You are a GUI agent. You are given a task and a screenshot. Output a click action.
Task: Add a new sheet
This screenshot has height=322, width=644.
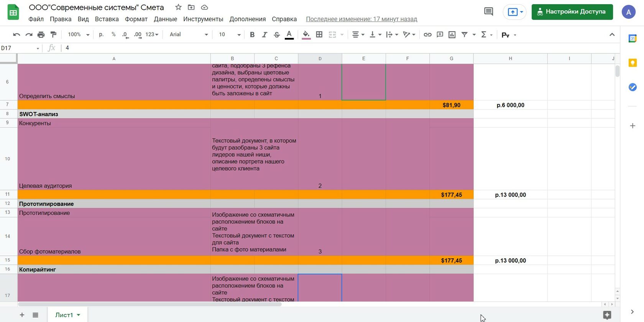tap(22, 315)
